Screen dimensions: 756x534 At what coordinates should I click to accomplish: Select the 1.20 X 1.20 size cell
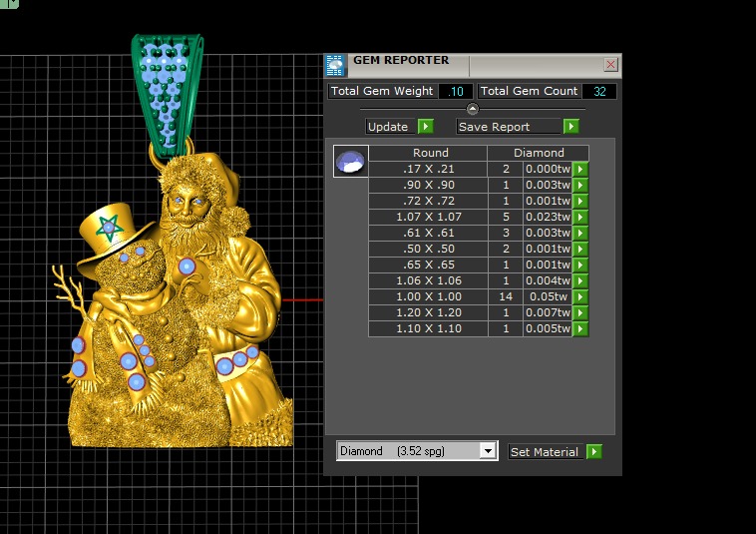point(428,312)
